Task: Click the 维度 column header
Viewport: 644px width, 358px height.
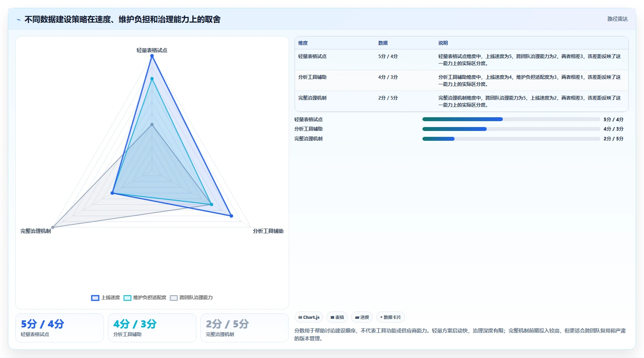Action: click(303, 43)
